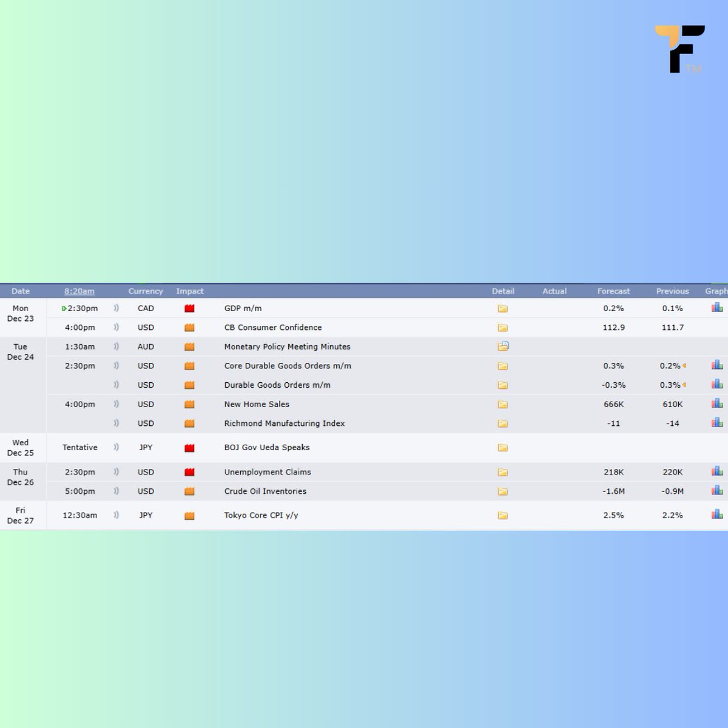Toggle alert bell for New Home Sales

(116, 404)
